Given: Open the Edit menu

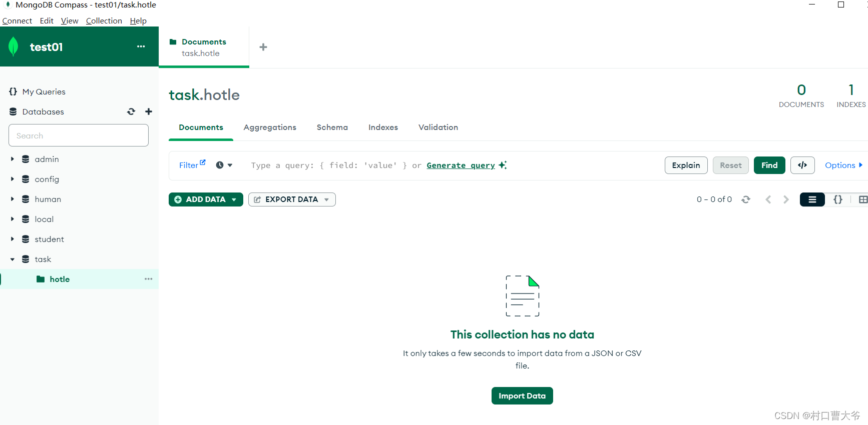Looking at the screenshot, I should pyautogui.click(x=47, y=20).
